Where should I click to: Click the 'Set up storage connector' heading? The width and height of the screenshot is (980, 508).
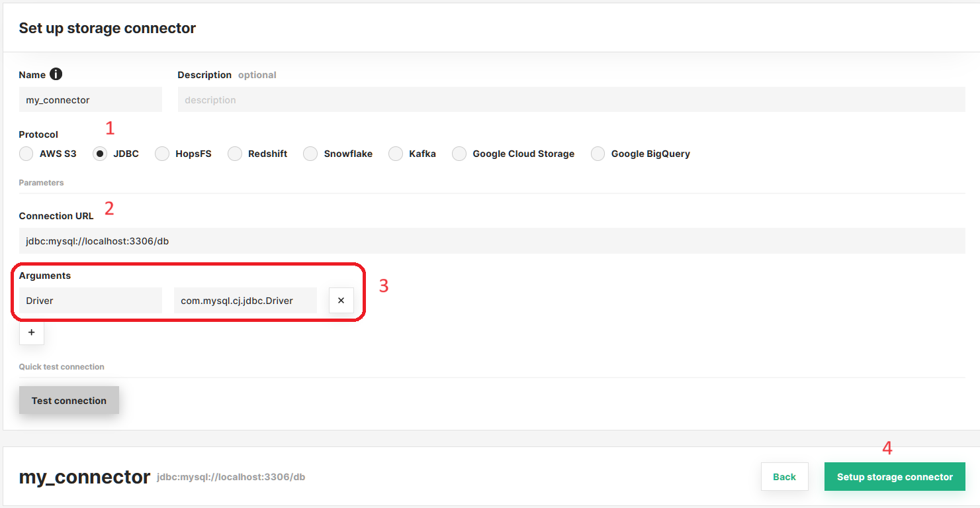(x=107, y=28)
